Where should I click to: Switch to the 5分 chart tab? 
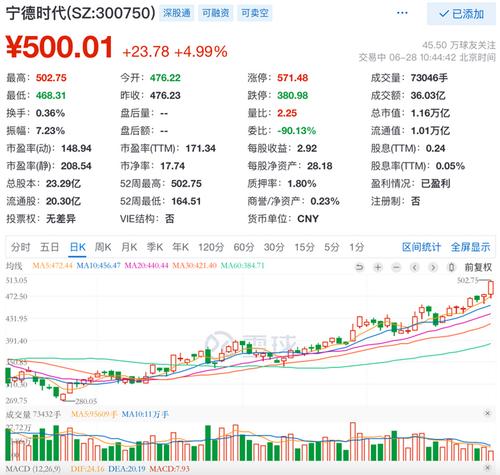click(332, 247)
